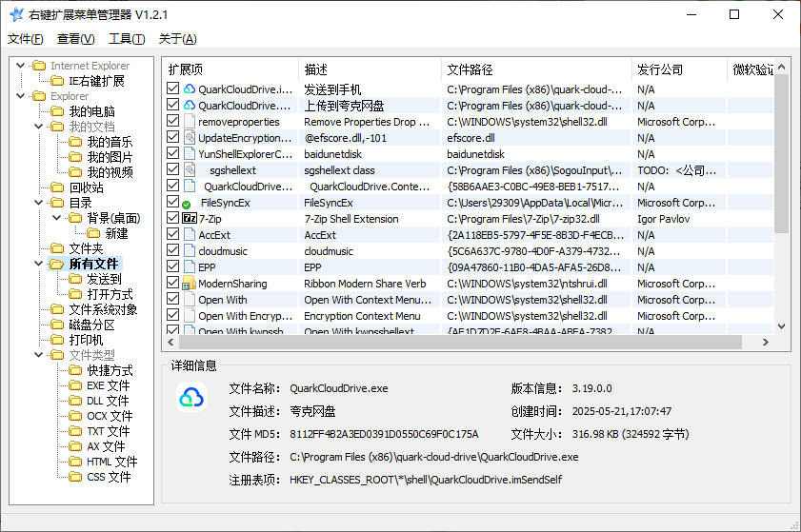Viewport: 801px width, 532px height.
Task: Click the 快捷方式 folder icon
Action: (x=75, y=370)
